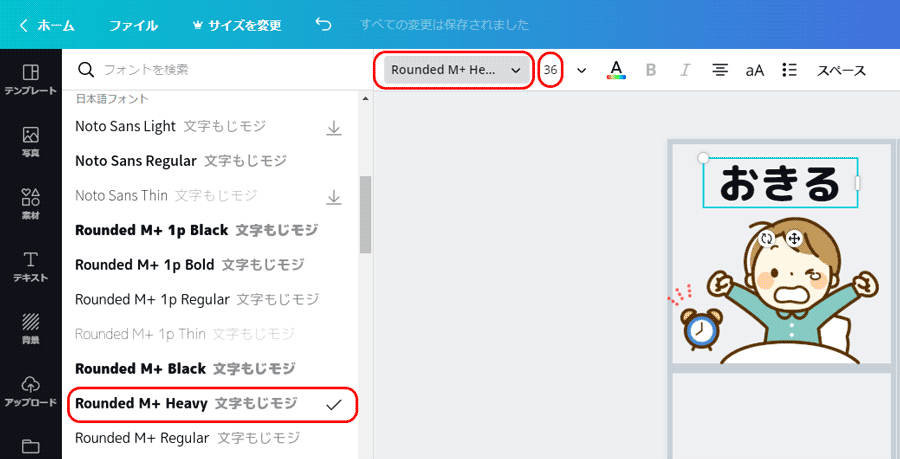Click the undo arrow icon
Image resolution: width=900 pixels, height=459 pixels.
pyautogui.click(x=324, y=25)
